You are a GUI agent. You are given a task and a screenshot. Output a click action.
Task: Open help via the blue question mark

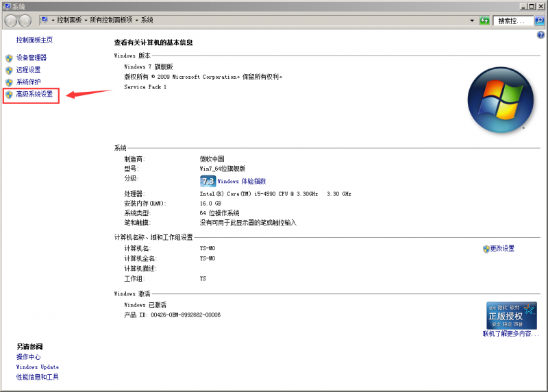click(x=540, y=35)
